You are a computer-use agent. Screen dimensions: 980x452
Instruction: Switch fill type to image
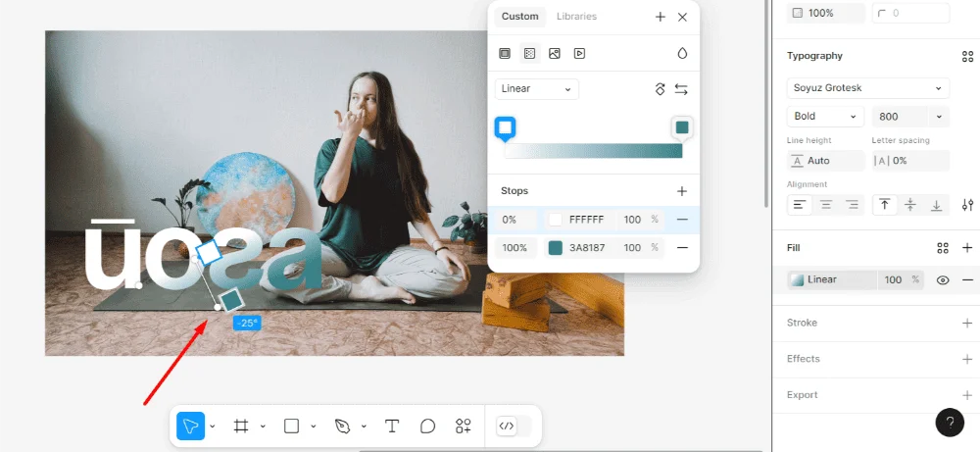[555, 53]
